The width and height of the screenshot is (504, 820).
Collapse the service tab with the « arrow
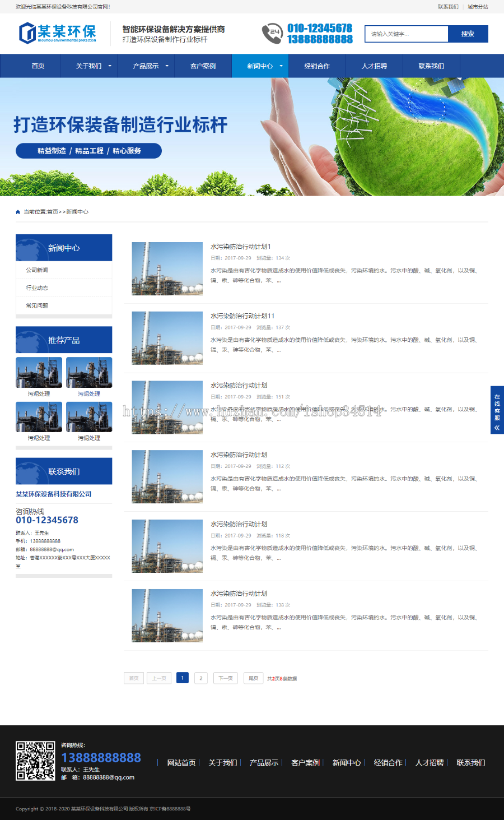(x=496, y=427)
